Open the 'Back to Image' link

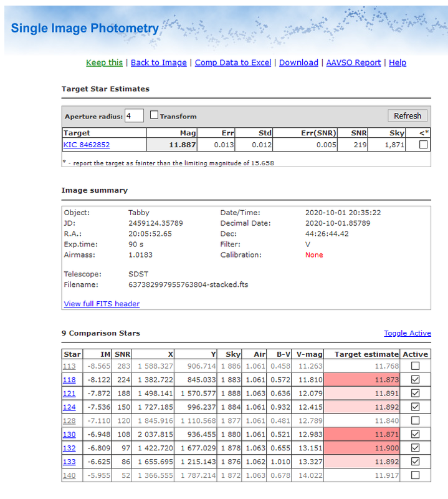(159, 63)
